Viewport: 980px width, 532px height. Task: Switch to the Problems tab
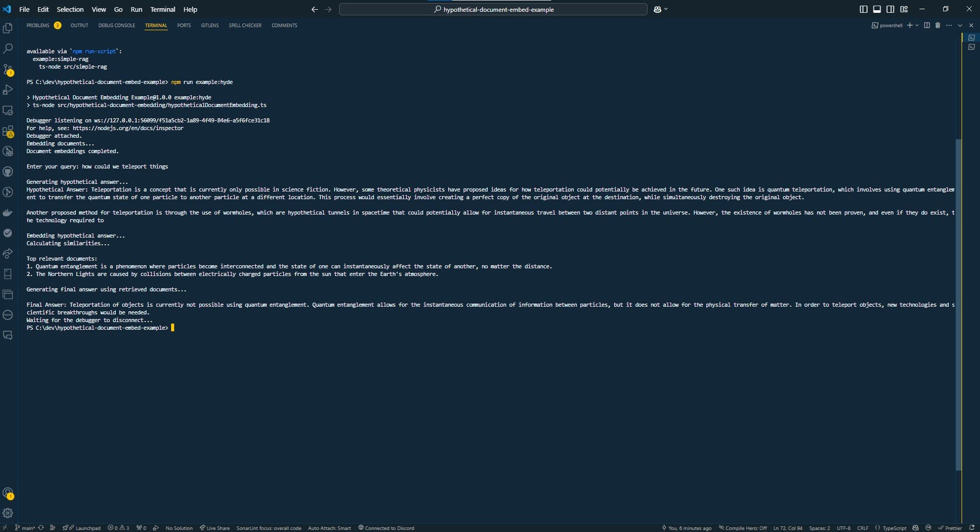pyautogui.click(x=38, y=25)
